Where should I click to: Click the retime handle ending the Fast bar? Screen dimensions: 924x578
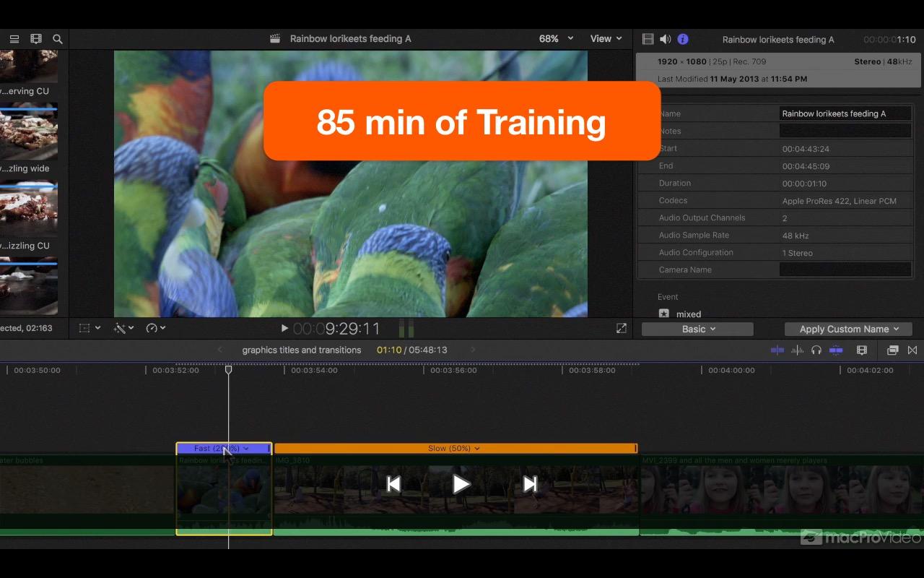pyautogui.click(x=269, y=448)
